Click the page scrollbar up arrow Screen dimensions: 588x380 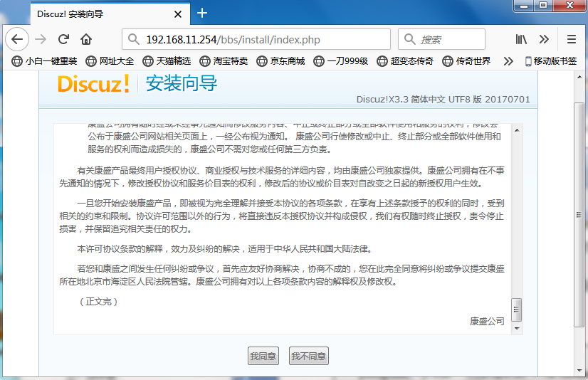[579, 77]
